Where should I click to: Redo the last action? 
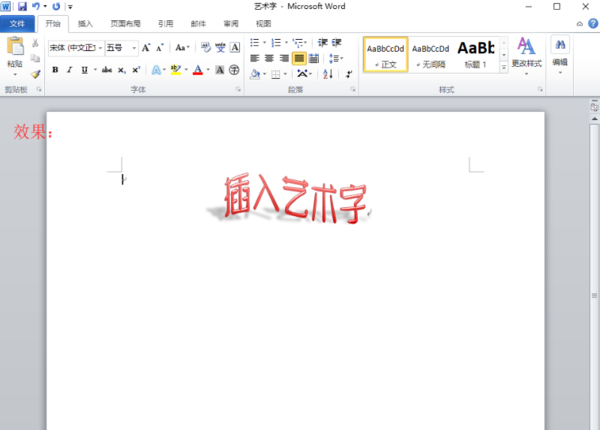click(x=56, y=7)
